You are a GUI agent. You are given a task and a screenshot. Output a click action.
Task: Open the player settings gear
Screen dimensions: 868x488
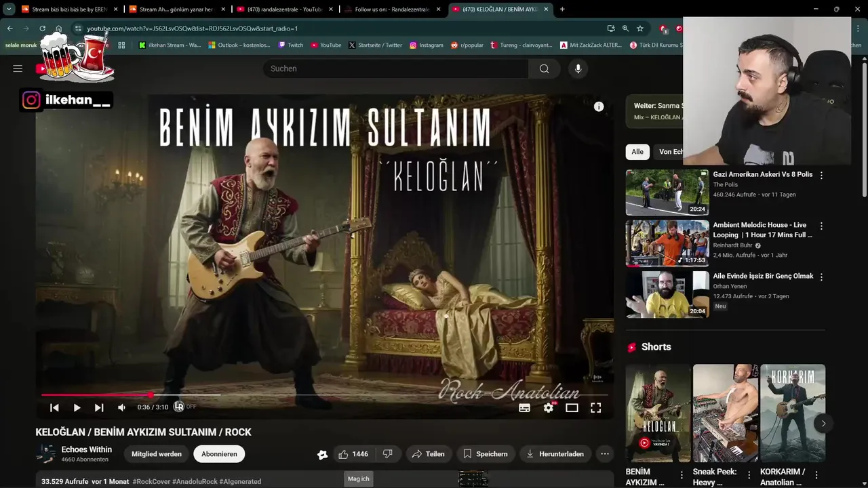[549, 407]
